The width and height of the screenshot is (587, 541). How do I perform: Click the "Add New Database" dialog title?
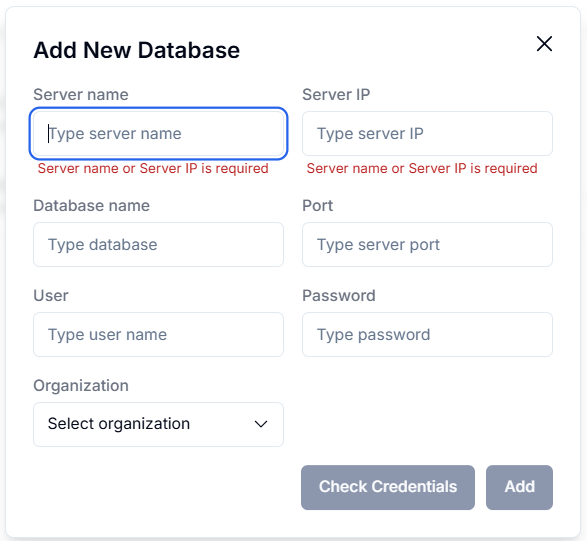137,50
